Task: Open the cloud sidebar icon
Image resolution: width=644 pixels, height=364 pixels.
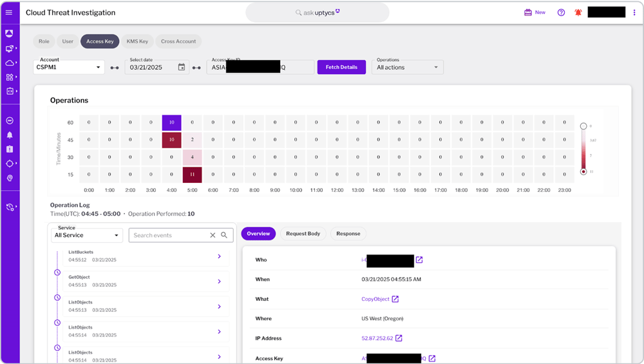Action: [x=10, y=63]
